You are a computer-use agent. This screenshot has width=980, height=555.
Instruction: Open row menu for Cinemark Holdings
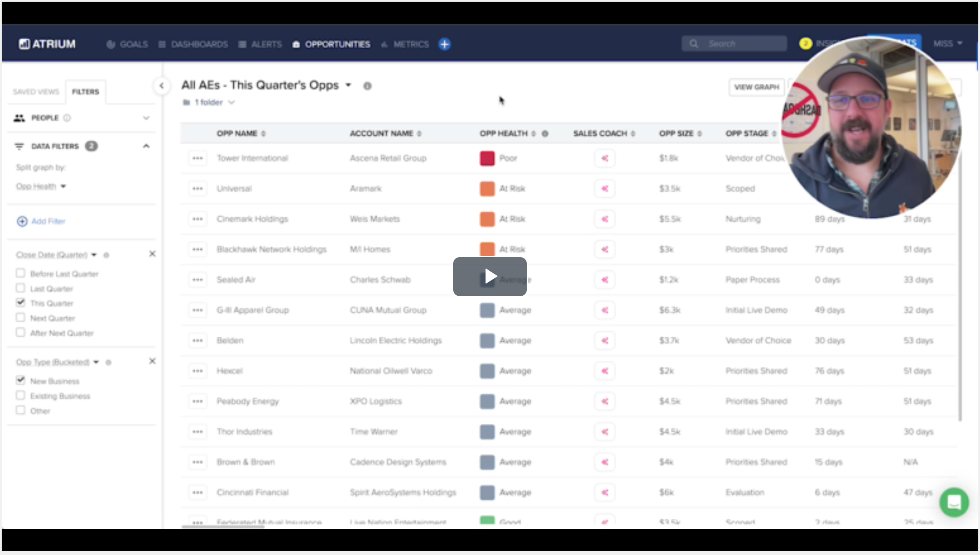point(197,219)
